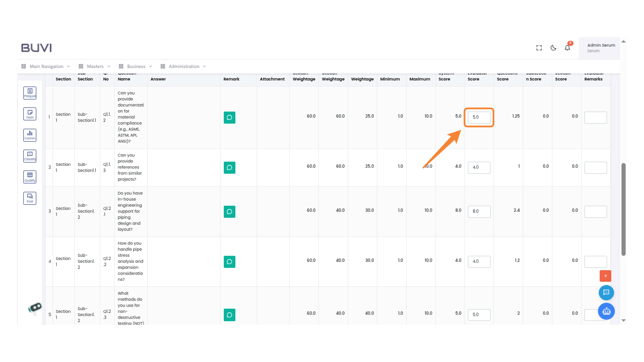Screen dimensions: 644x362
Task: Open the Business menu
Action: pos(136,66)
